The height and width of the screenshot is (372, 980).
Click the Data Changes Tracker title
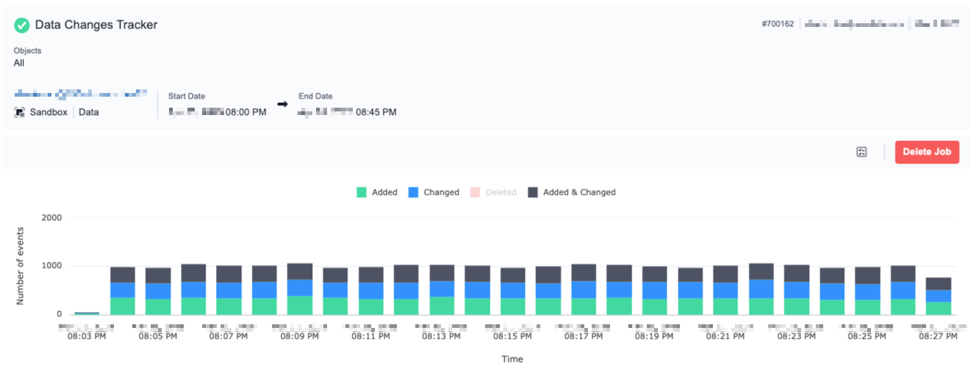pyautogui.click(x=96, y=25)
